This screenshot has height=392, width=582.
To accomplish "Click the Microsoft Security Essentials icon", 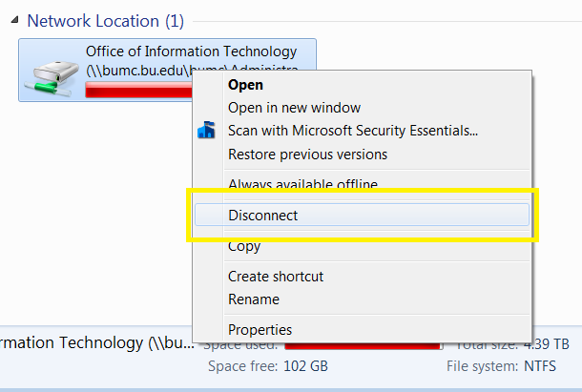I will [206, 131].
